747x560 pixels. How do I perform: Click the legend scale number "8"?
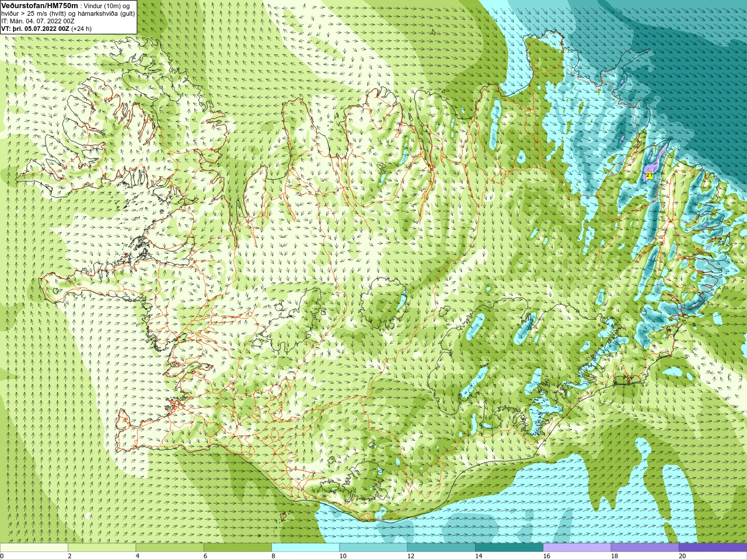pyautogui.click(x=273, y=556)
